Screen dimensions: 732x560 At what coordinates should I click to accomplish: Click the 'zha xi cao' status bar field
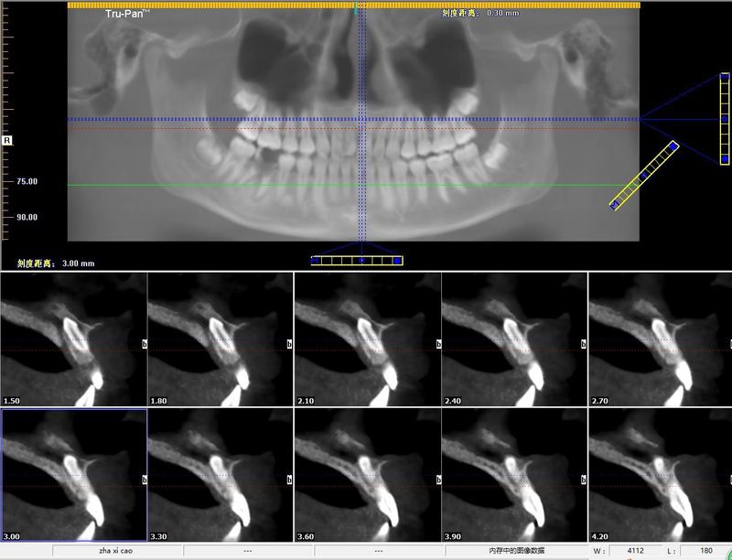pyautogui.click(x=117, y=551)
